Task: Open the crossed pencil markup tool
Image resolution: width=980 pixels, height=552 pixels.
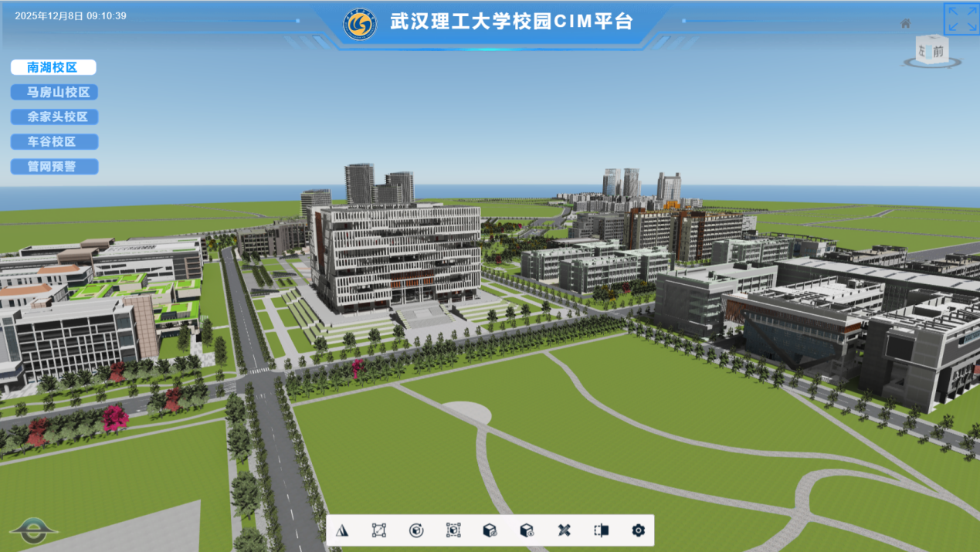Action: coord(564,530)
